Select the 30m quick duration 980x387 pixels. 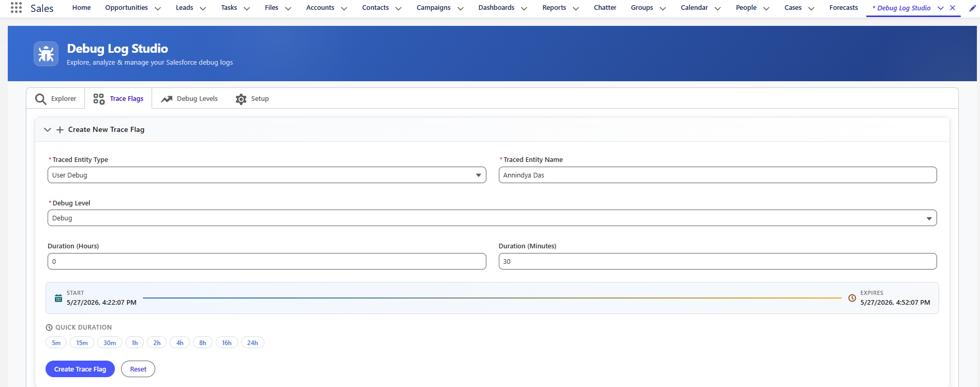(x=110, y=343)
